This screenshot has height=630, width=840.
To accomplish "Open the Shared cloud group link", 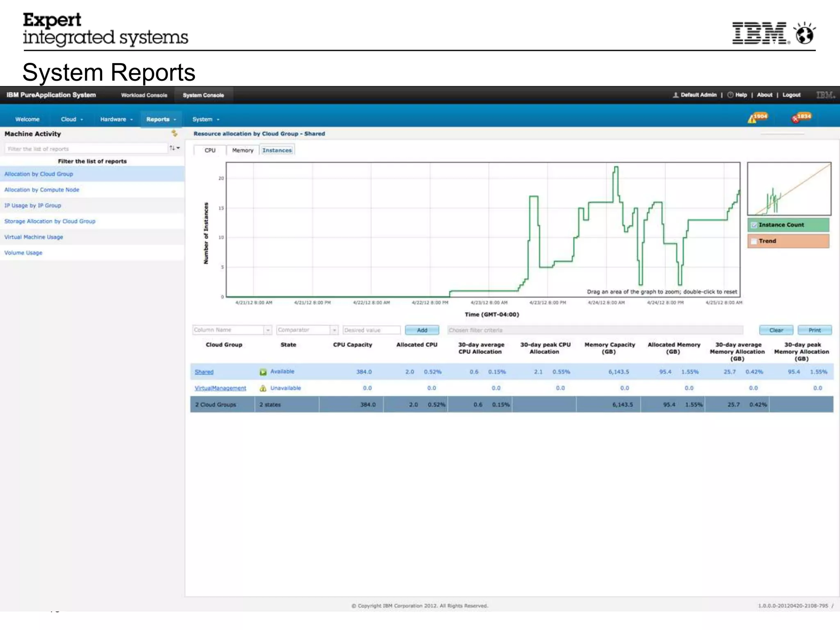I will 204,372.
